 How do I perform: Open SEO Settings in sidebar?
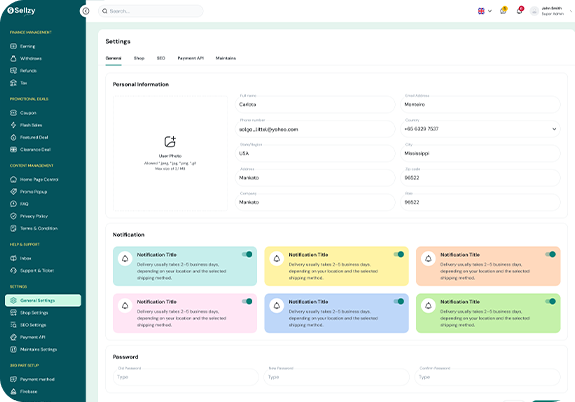click(x=28, y=325)
